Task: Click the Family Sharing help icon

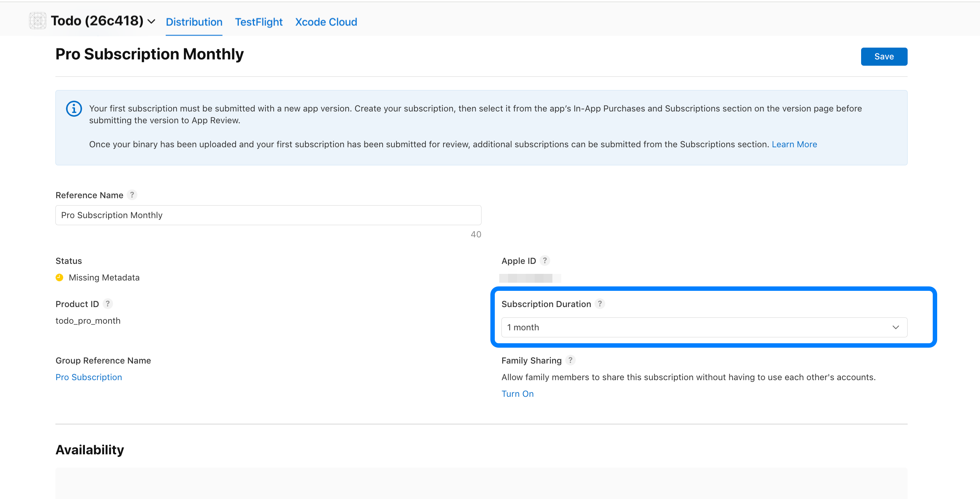Action: [570, 360]
